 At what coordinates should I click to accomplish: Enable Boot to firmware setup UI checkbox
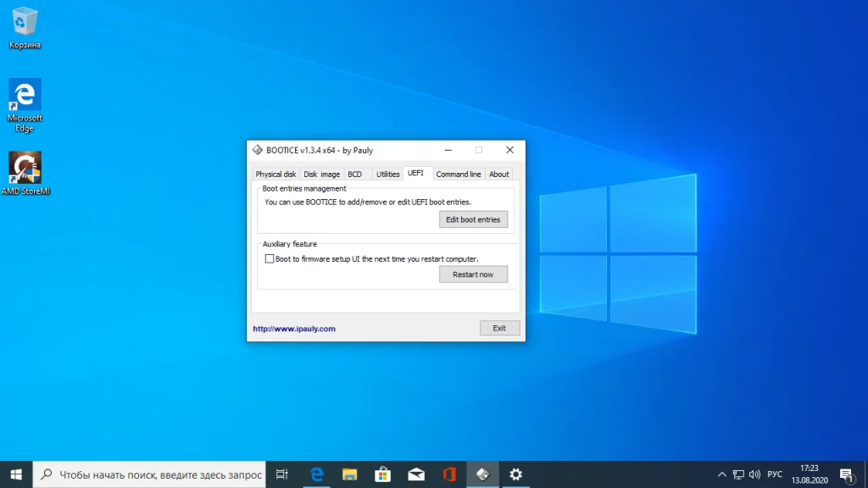click(x=270, y=259)
